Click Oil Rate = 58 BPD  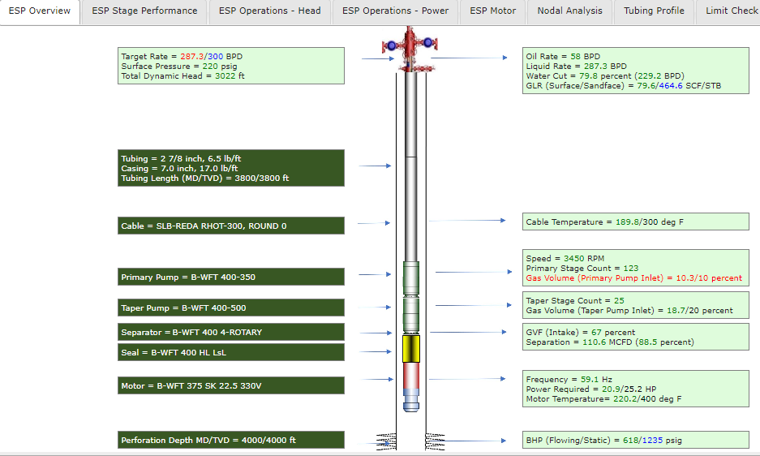[x=563, y=56]
